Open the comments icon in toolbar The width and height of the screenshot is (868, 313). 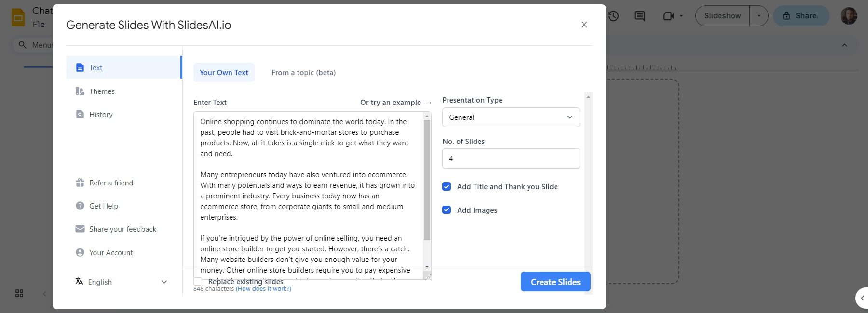(x=639, y=16)
